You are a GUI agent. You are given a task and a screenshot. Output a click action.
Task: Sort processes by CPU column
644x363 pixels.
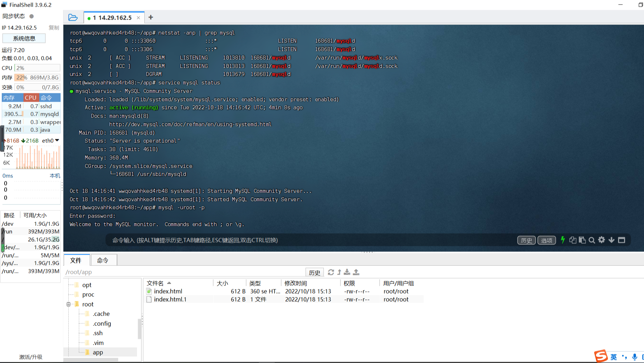click(x=30, y=98)
